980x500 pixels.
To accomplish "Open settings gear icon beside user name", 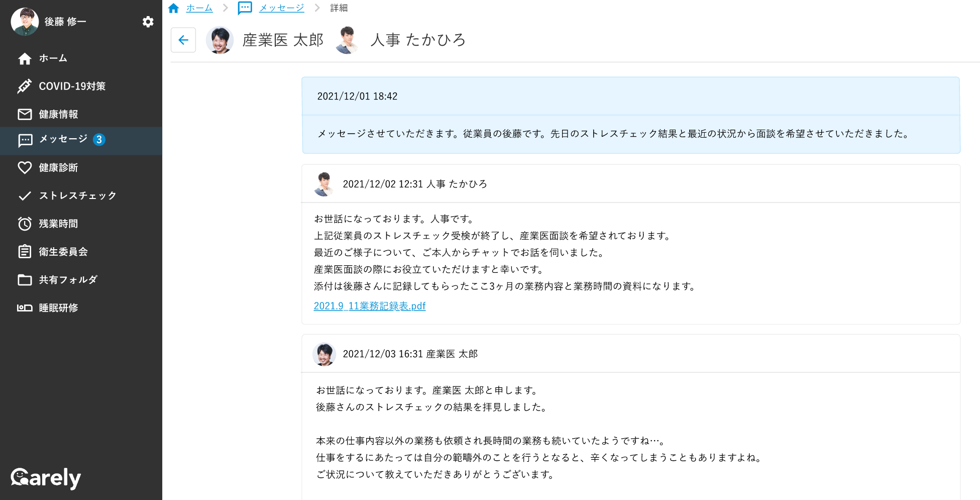I will [x=148, y=22].
